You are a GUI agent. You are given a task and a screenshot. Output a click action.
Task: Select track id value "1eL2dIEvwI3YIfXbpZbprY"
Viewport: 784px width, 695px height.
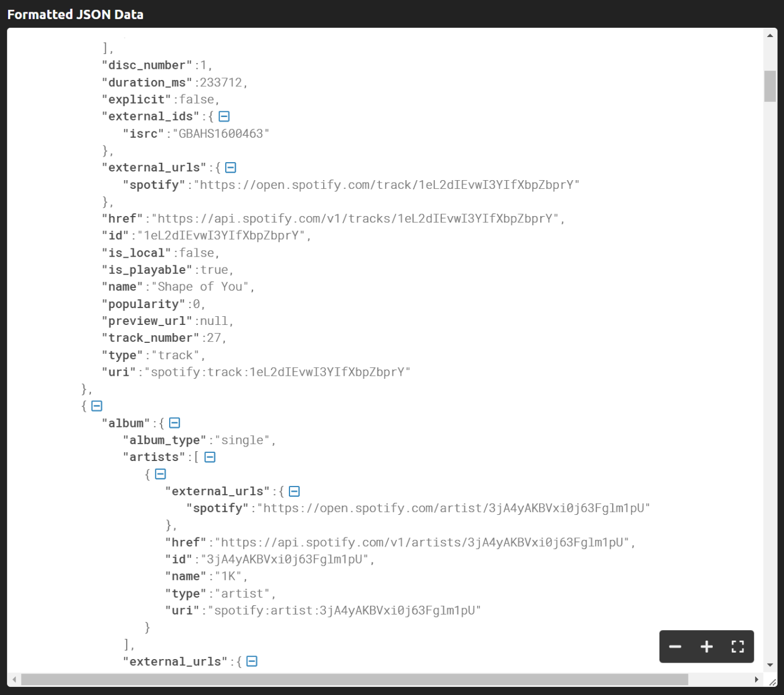click(x=221, y=236)
